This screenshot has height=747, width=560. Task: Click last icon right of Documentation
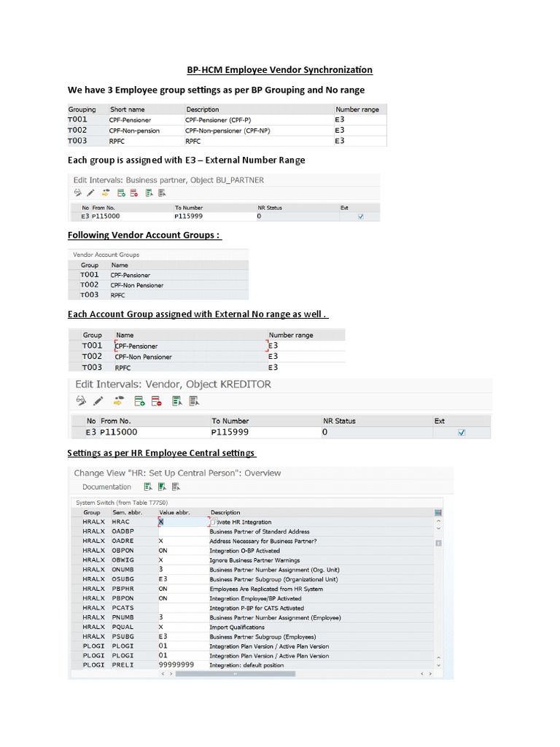(x=176, y=487)
